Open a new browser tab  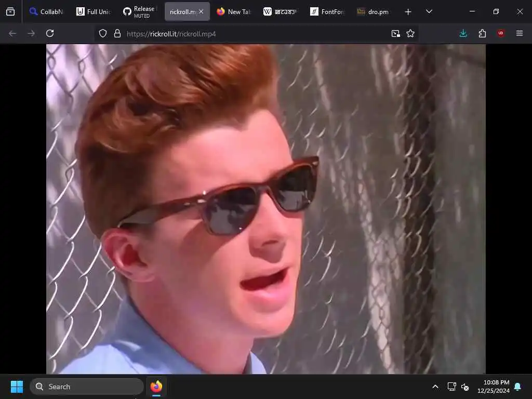coord(408,12)
